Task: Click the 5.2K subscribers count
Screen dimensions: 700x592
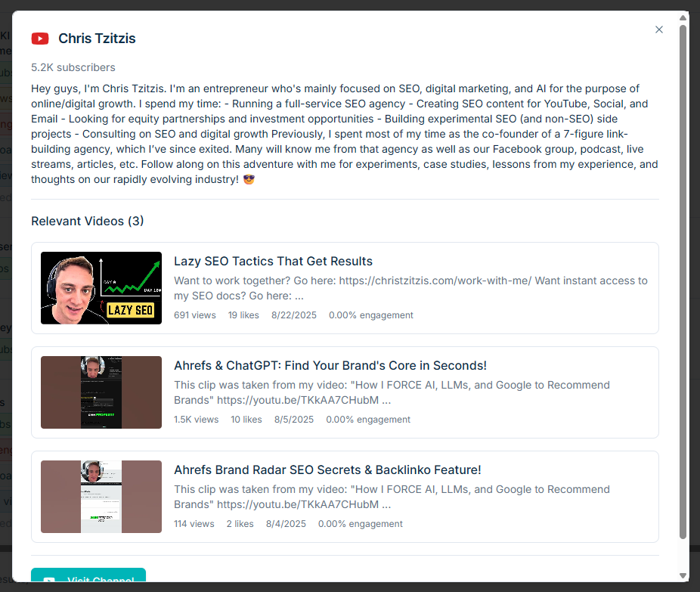Action: point(73,68)
